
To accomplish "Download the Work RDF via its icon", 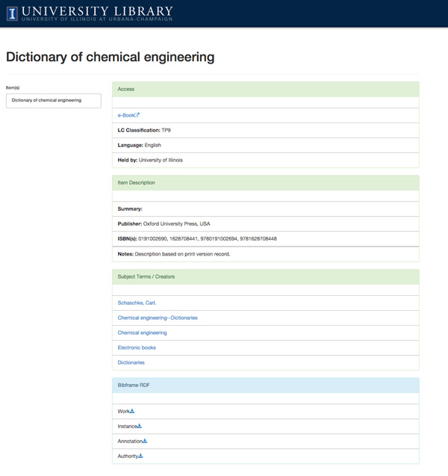I will 132,411.
